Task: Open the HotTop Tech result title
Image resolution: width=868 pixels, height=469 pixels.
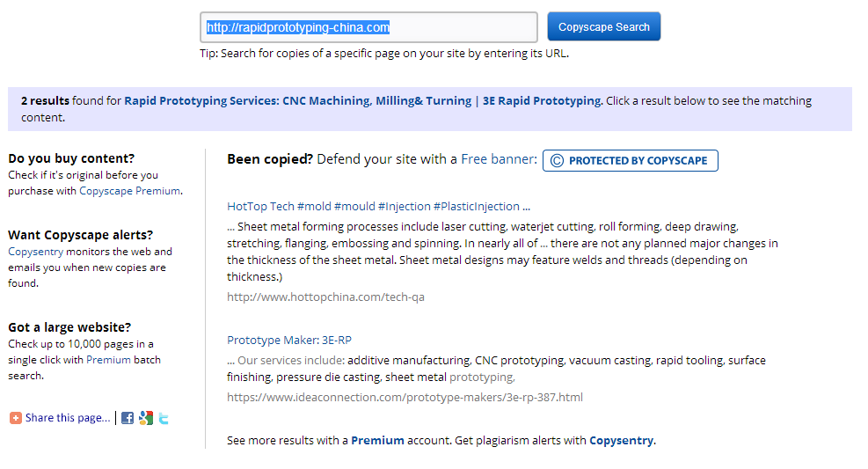Action: coord(379,207)
